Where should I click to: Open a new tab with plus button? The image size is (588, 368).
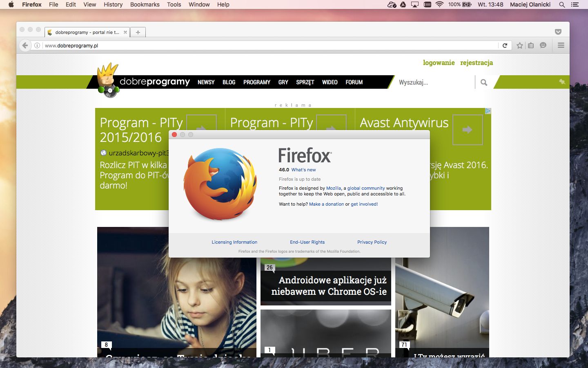pos(138,32)
